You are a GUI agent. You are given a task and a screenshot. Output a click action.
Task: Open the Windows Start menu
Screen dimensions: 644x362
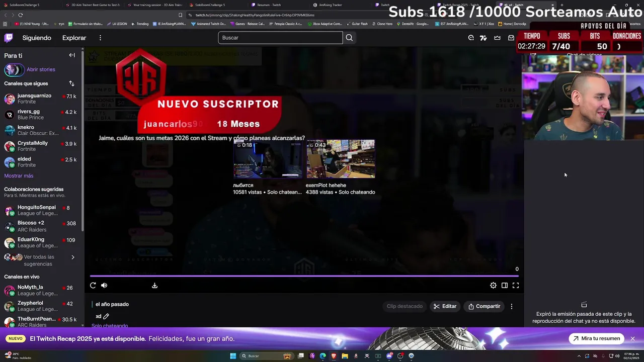(233, 356)
